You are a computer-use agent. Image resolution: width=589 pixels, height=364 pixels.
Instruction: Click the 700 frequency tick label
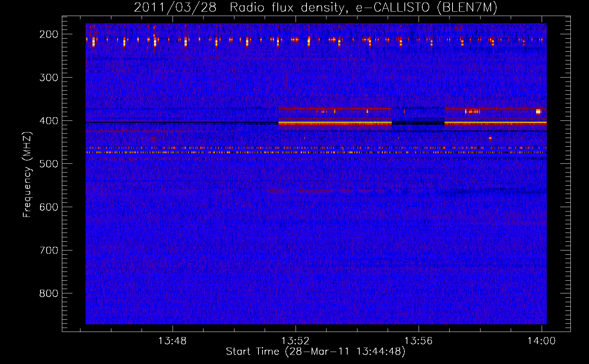pyautogui.click(x=49, y=250)
